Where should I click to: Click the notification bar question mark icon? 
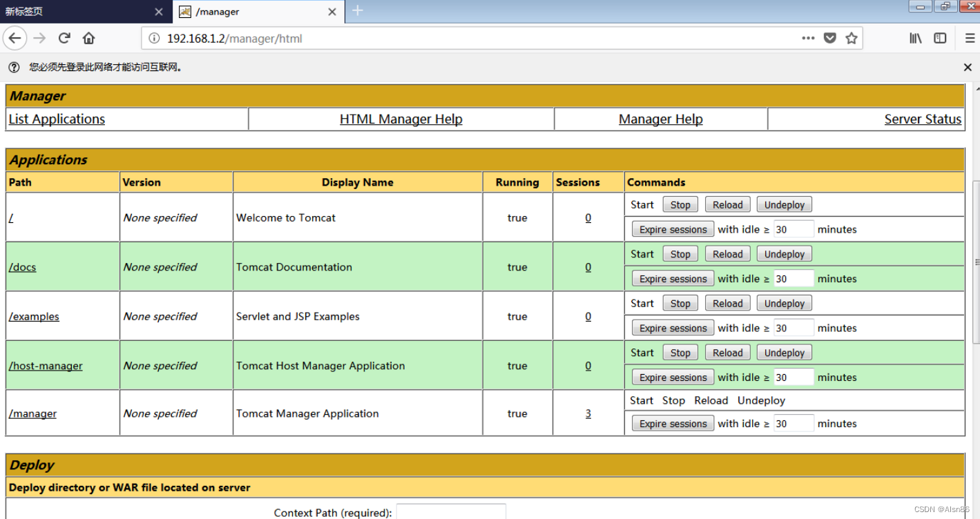tap(15, 67)
